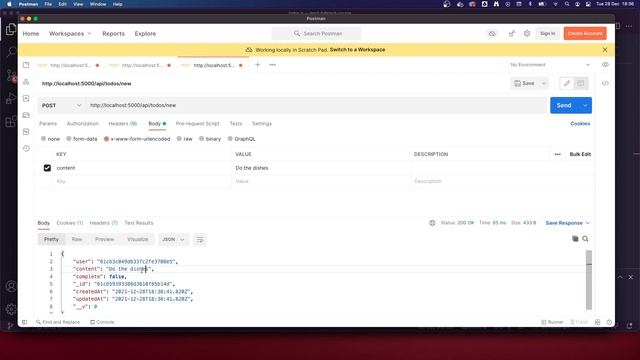Open the response Cookies tab
Viewport: 640px width, 360px height.
coord(69,223)
